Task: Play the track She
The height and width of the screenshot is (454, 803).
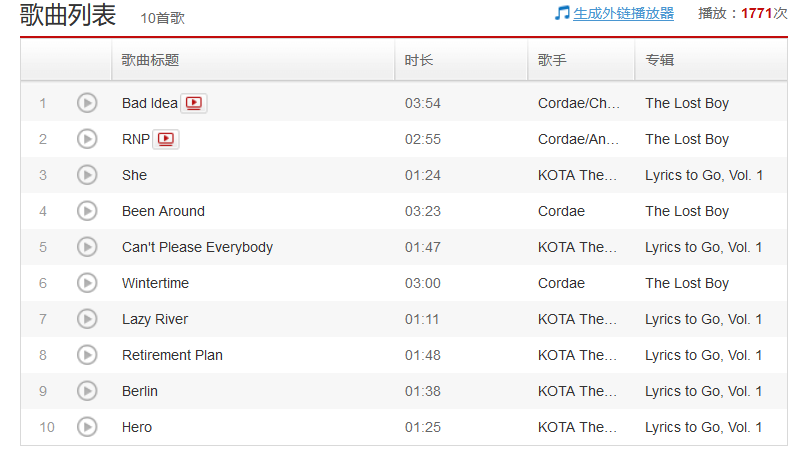Action: pyautogui.click(x=87, y=175)
